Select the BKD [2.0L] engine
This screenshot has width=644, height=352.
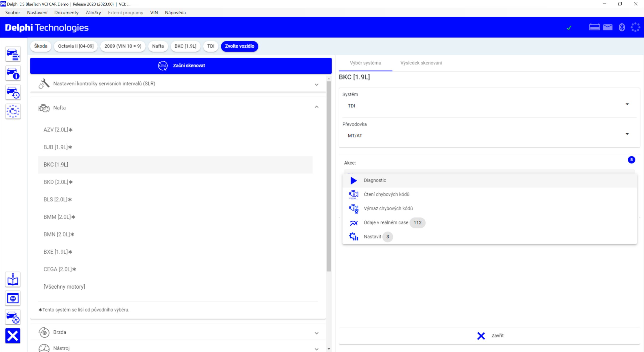click(175, 182)
